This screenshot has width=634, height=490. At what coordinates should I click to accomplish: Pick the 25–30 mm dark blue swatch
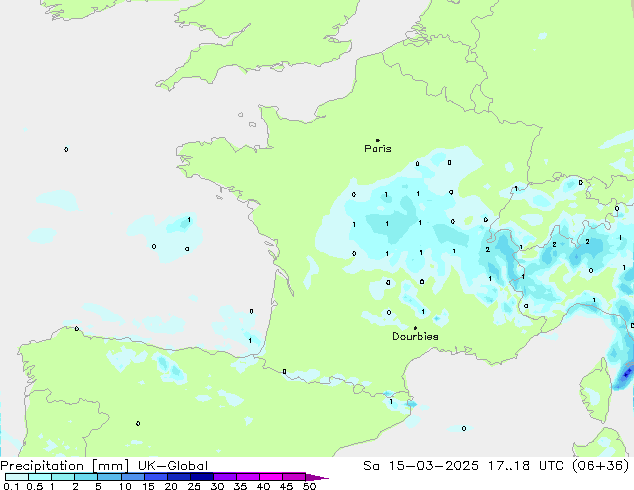[x=201, y=477]
